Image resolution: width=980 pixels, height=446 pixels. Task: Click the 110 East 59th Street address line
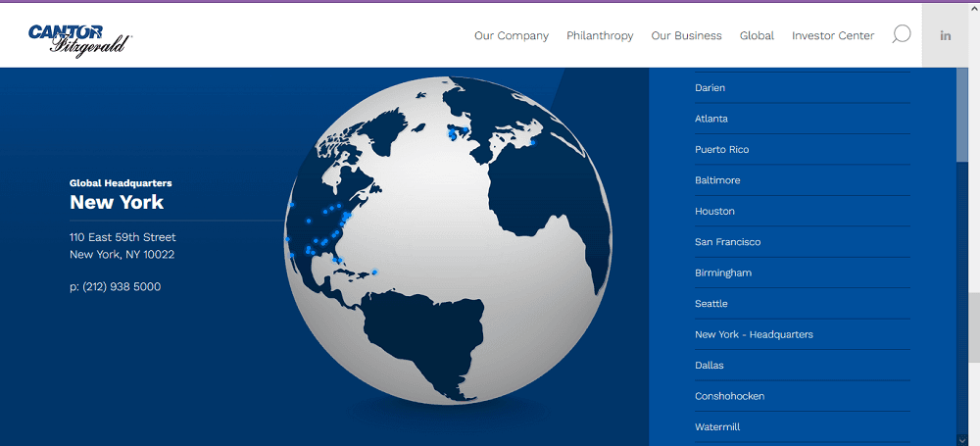[x=122, y=237]
